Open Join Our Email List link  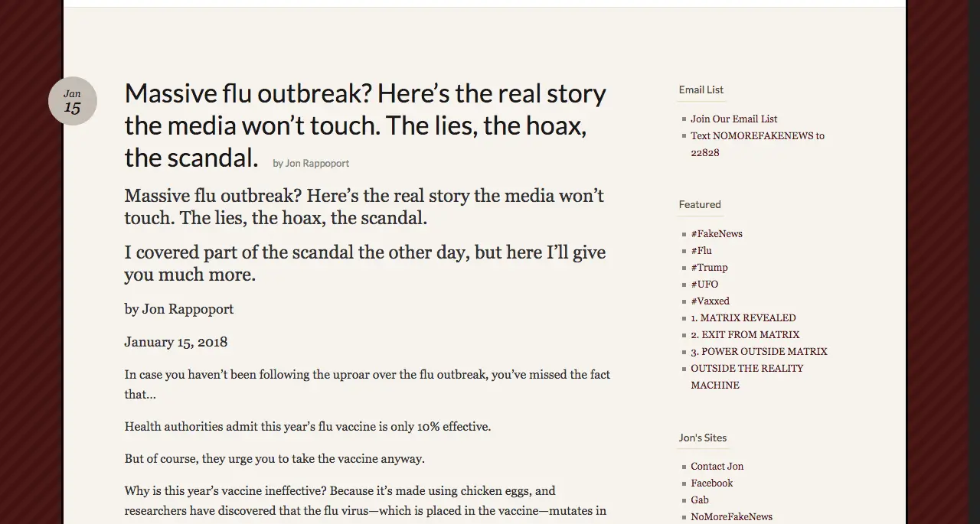tap(733, 119)
